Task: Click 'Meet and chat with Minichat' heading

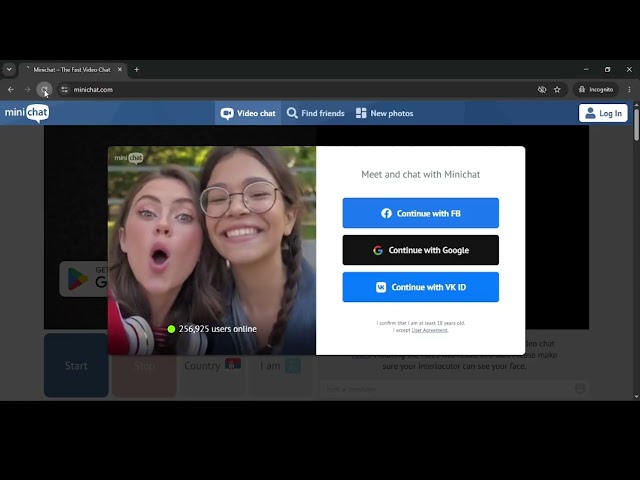Action: (x=420, y=174)
